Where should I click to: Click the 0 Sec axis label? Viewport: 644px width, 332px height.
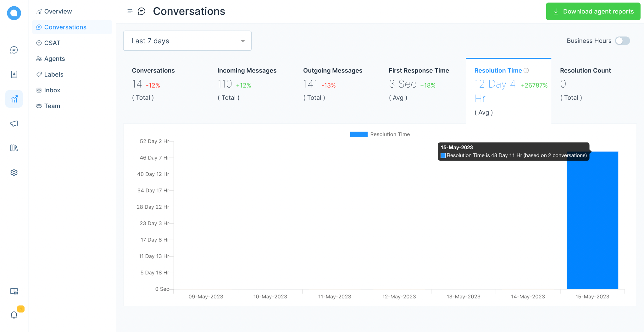[x=162, y=289]
